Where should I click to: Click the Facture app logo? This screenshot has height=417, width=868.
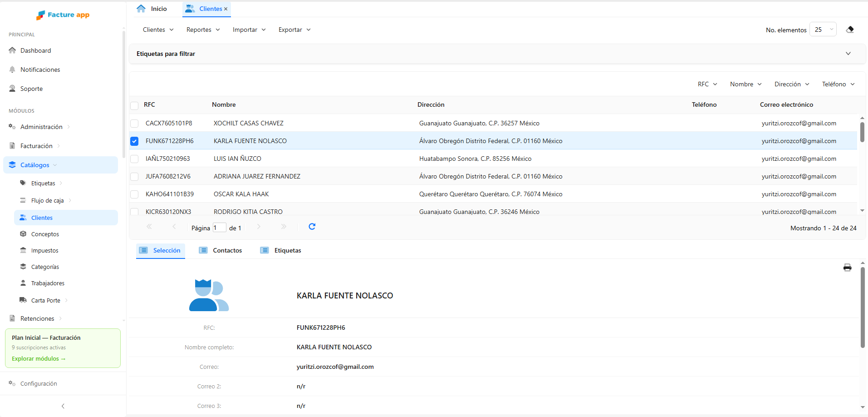63,15
